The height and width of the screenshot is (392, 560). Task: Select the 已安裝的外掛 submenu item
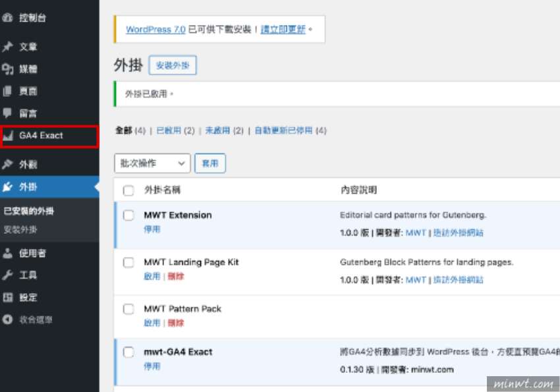(x=28, y=211)
